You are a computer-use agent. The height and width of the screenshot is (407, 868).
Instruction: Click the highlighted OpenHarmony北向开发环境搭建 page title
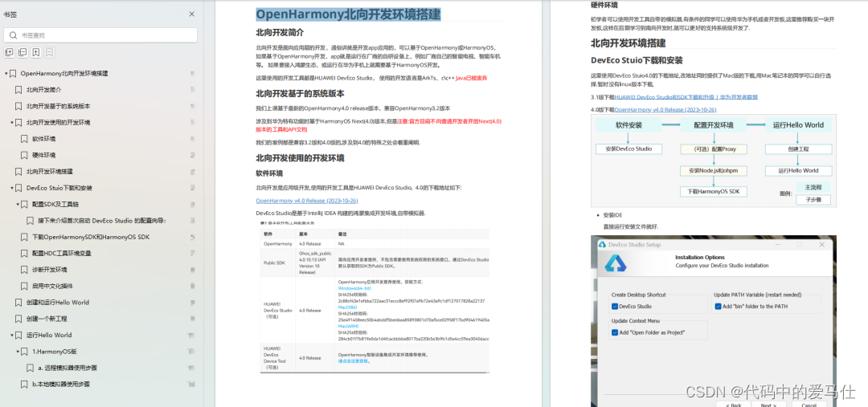point(348,14)
